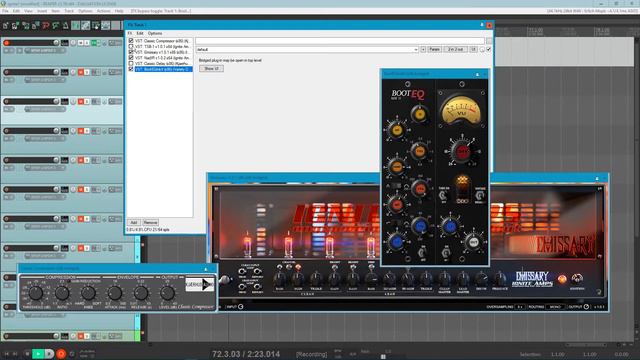
Task: Toggle the repeat loop transport button
Action: point(72,354)
